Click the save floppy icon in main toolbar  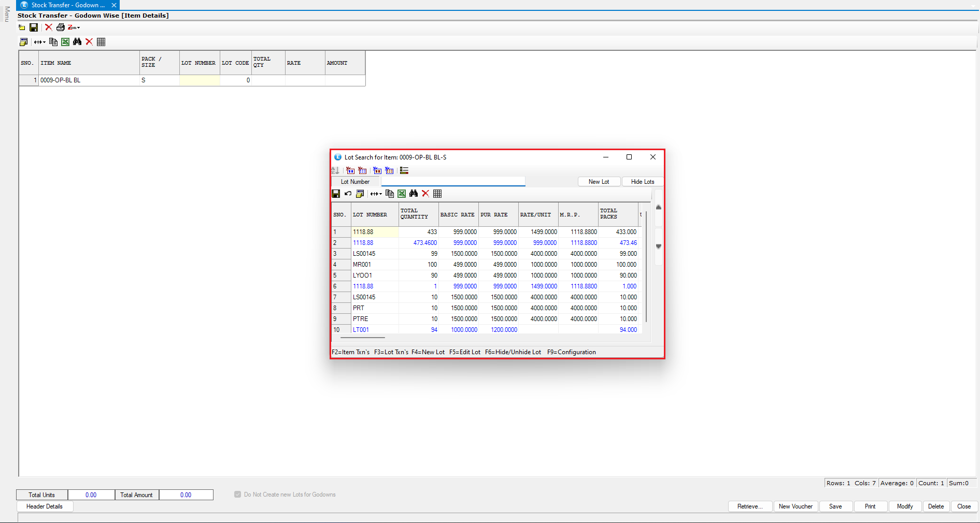coord(34,27)
